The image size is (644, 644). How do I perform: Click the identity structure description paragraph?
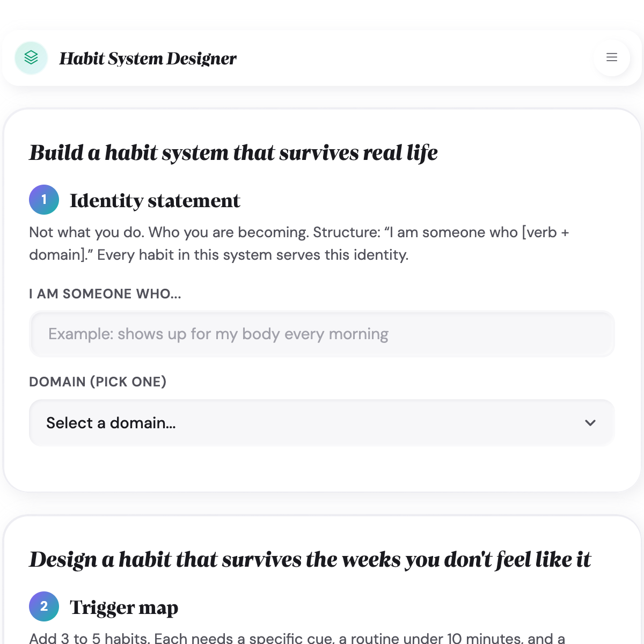(299, 243)
